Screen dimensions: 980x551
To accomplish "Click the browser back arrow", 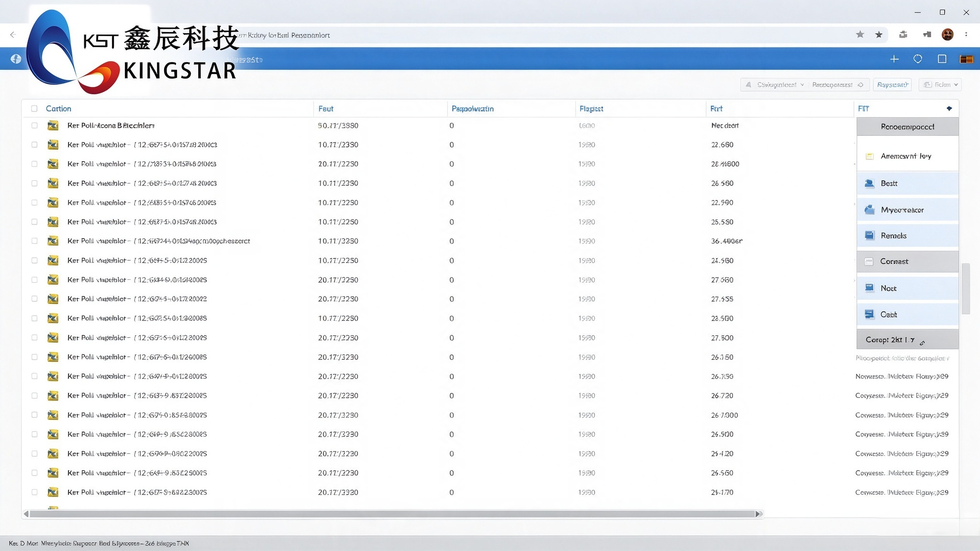I will (13, 34).
